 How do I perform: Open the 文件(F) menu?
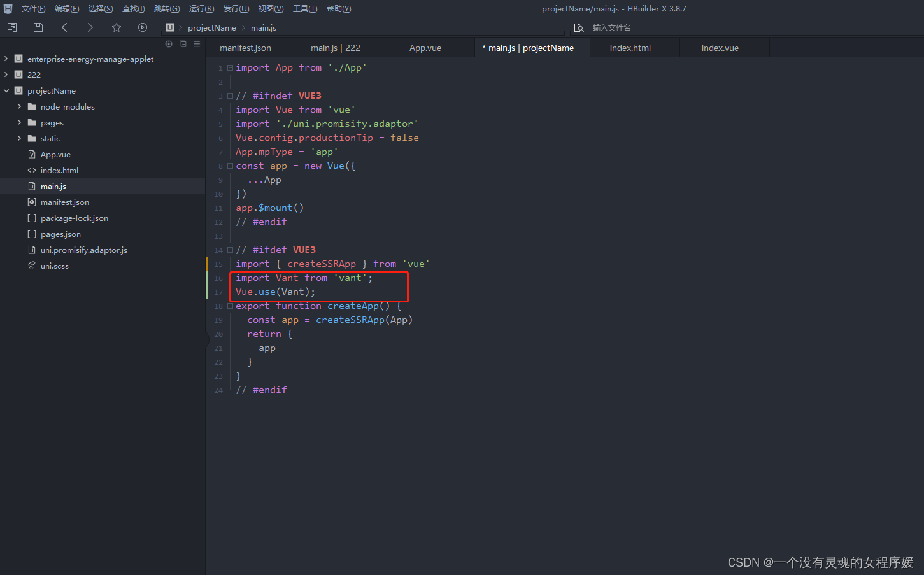[33, 9]
